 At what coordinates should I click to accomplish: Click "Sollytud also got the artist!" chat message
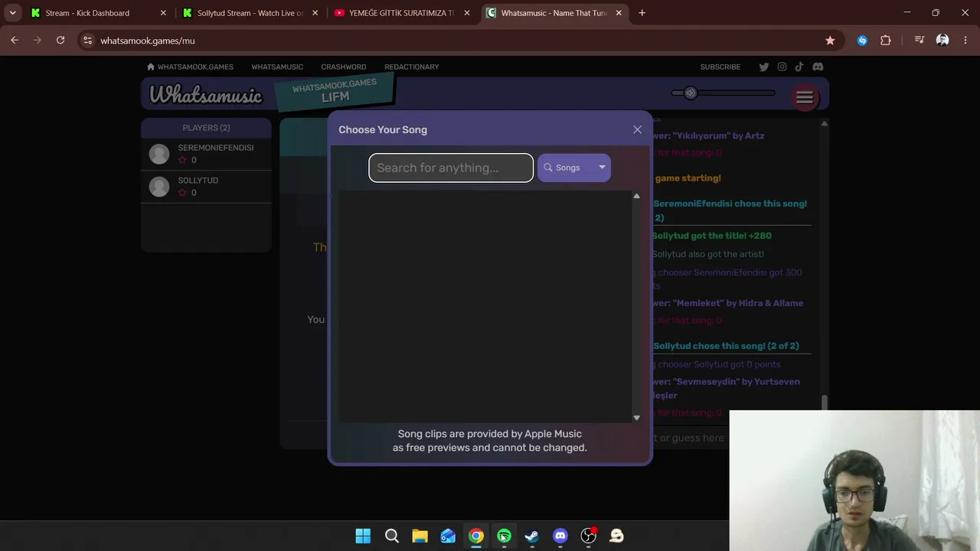708,254
